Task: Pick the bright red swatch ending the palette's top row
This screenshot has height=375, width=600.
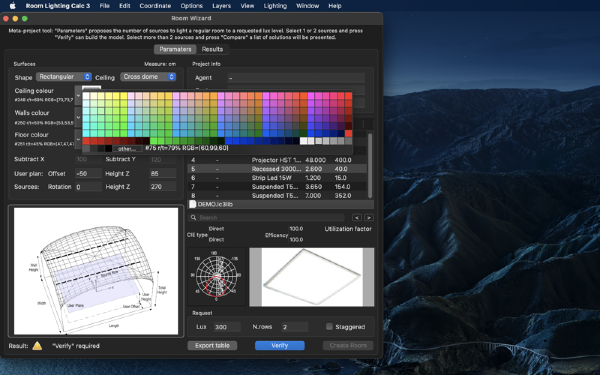Action: tap(348, 96)
